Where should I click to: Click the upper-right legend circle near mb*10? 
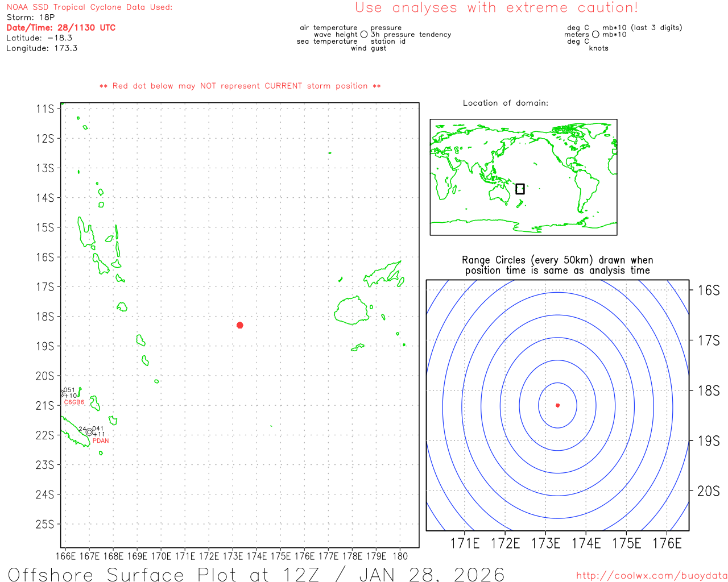[x=595, y=35]
